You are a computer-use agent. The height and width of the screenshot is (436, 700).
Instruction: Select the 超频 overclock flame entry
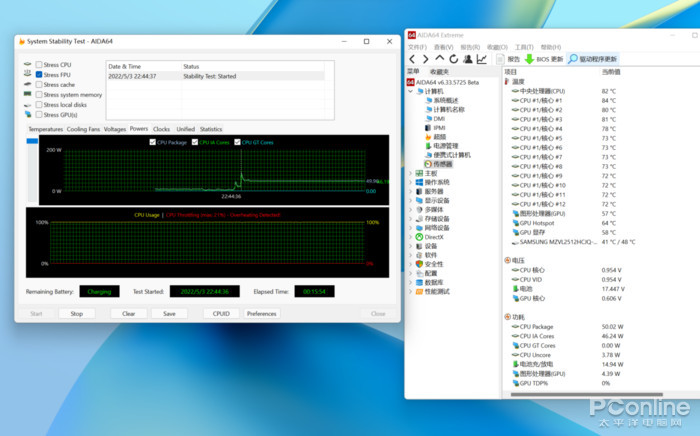(436, 137)
